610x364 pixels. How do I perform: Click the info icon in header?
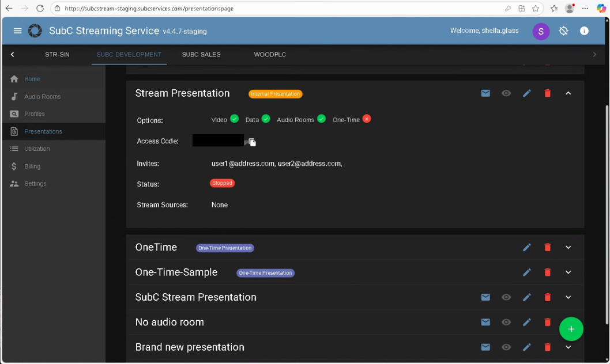[584, 31]
